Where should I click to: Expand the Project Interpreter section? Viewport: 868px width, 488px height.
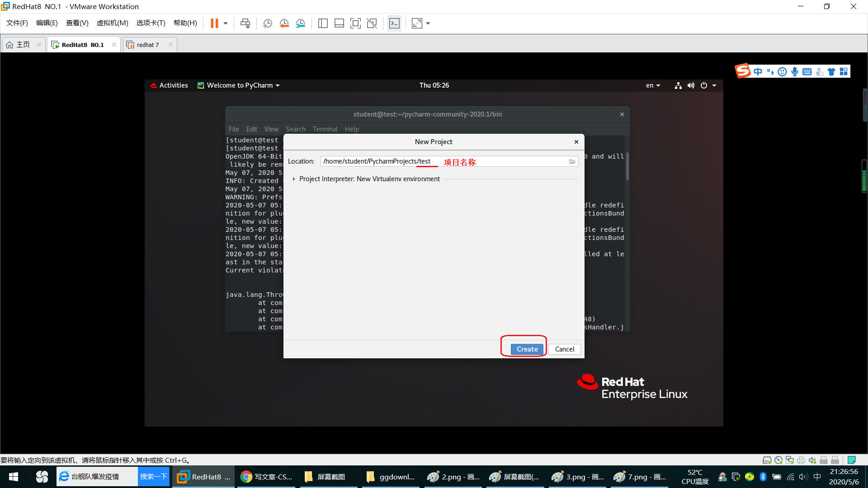pos(294,179)
